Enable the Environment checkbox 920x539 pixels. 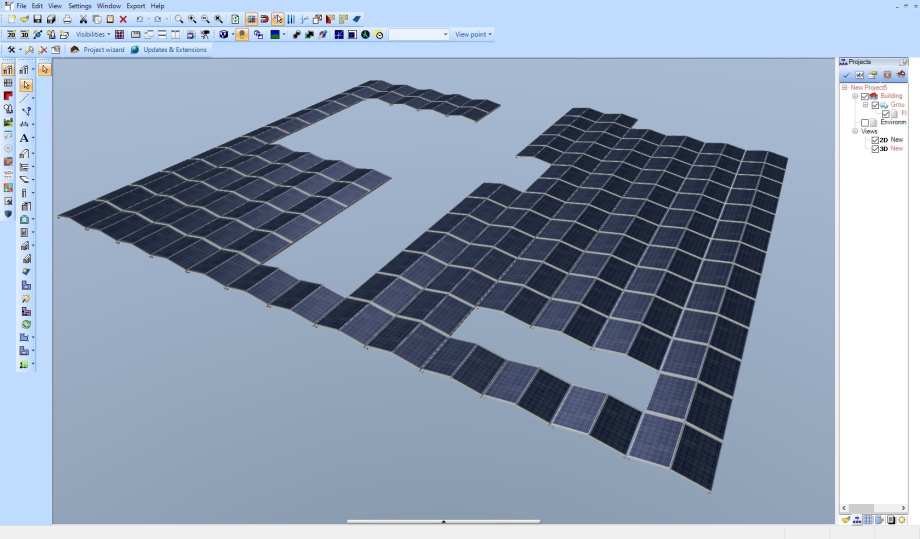(865, 123)
